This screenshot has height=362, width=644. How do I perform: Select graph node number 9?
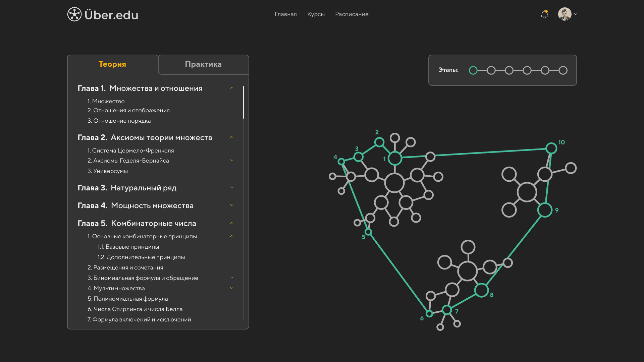[x=545, y=210]
